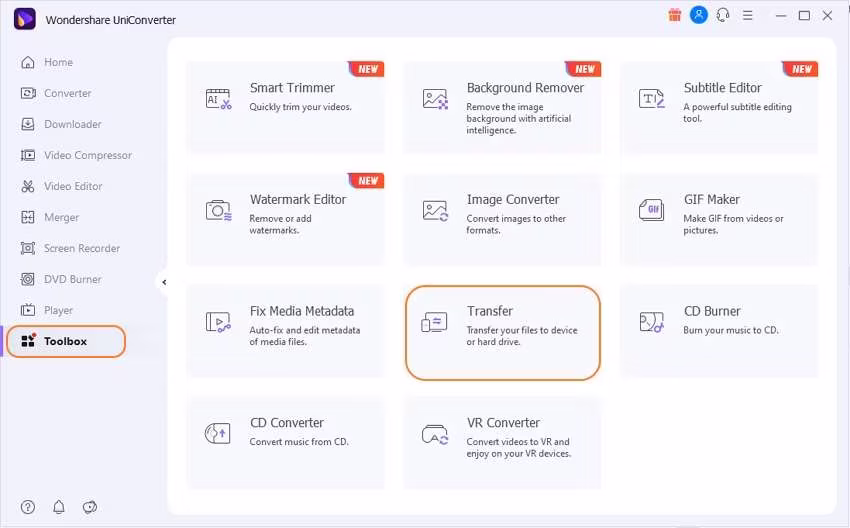Screen dimensions: 850x528
Task: Collapse the sidebar with the arrow handle
Action: [163, 282]
